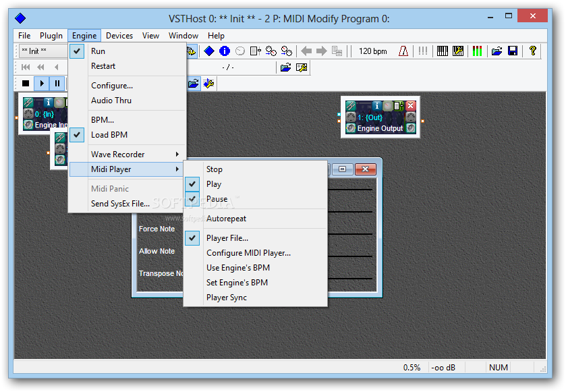Click the left arrow previous plugin icon

[306, 51]
